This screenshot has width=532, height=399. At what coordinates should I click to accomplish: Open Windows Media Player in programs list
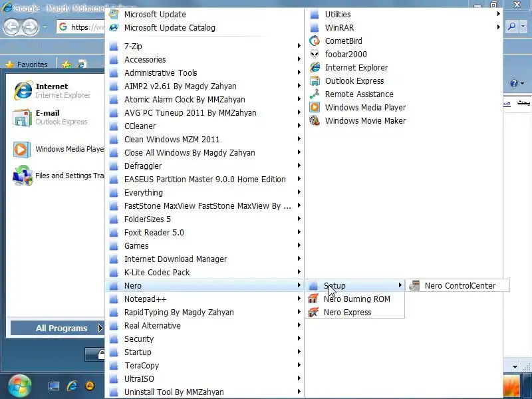(x=404, y=108)
